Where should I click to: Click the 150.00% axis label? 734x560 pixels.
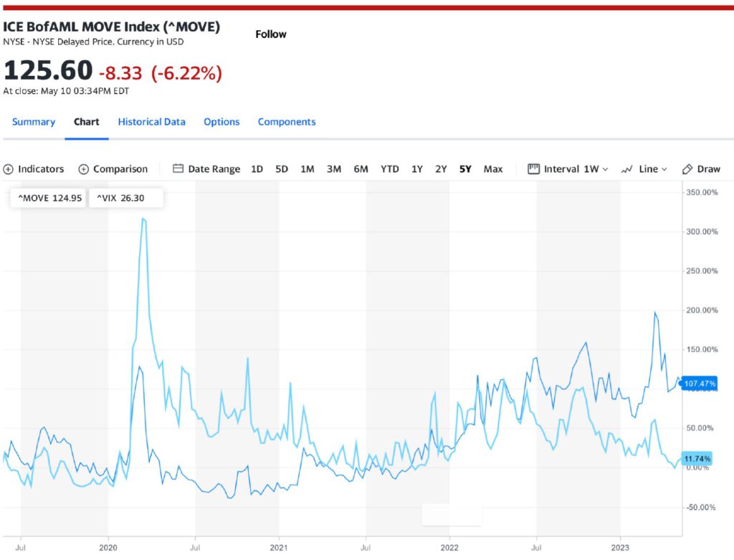(702, 350)
